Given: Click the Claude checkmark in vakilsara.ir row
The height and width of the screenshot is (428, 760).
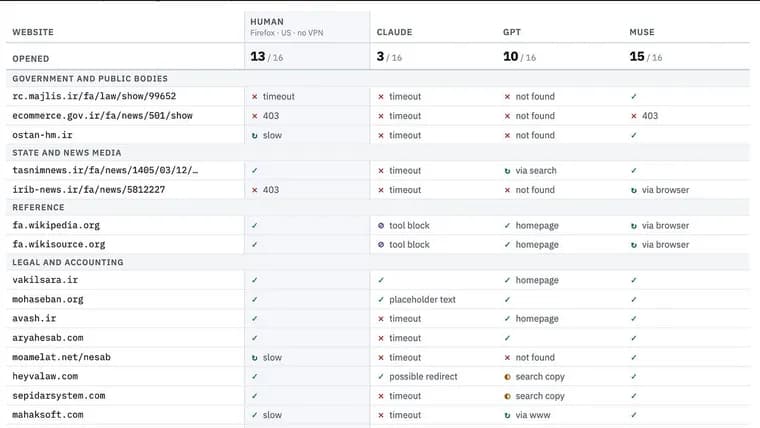Looking at the screenshot, I should click(x=381, y=280).
